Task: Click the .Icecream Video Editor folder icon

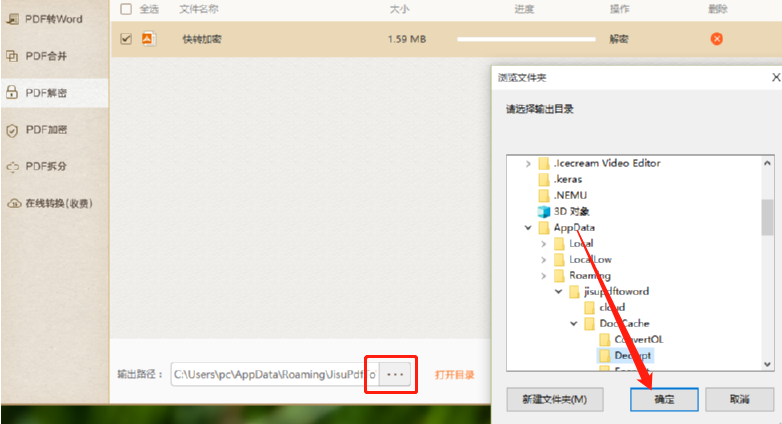Action: click(x=544, y=164)
